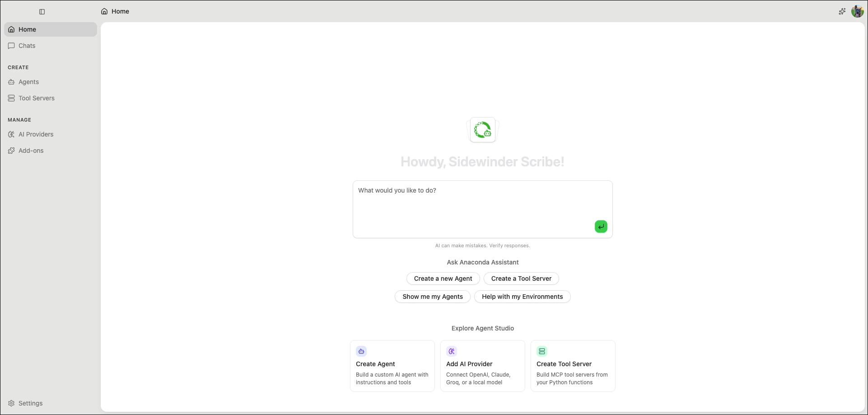The image size is (868, 415).
Task: Click the Anaconda Assistant logo icon
Action: tap(483, 130)
